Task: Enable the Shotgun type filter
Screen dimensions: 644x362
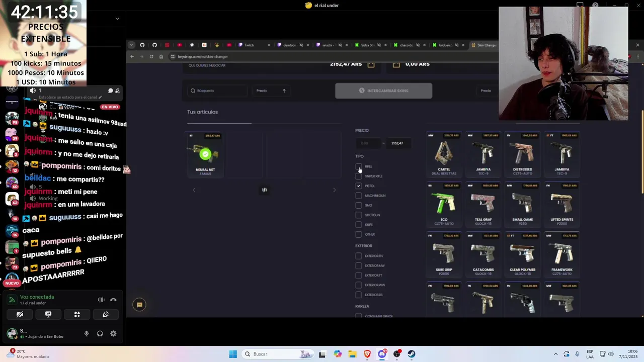Action: 358,215
